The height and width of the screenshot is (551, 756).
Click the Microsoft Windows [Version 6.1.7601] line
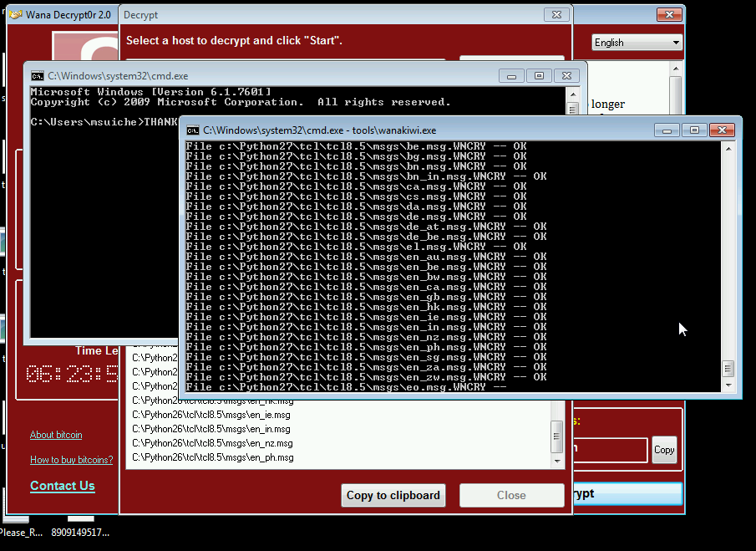point(150,92)
